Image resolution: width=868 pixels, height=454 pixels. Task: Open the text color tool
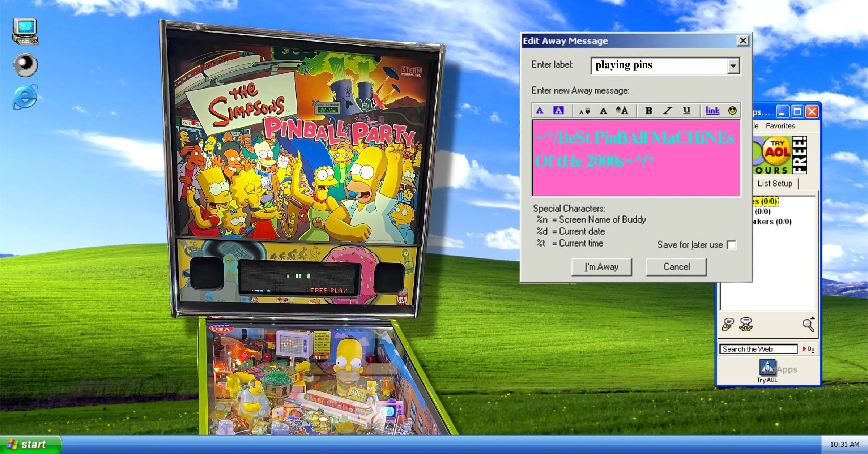(x=540, y=111)
